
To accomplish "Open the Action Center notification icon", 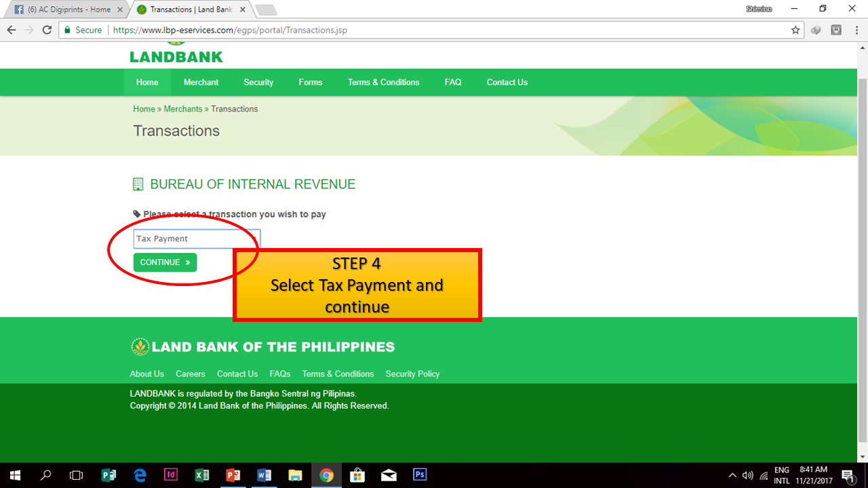I will pos(848,474).
